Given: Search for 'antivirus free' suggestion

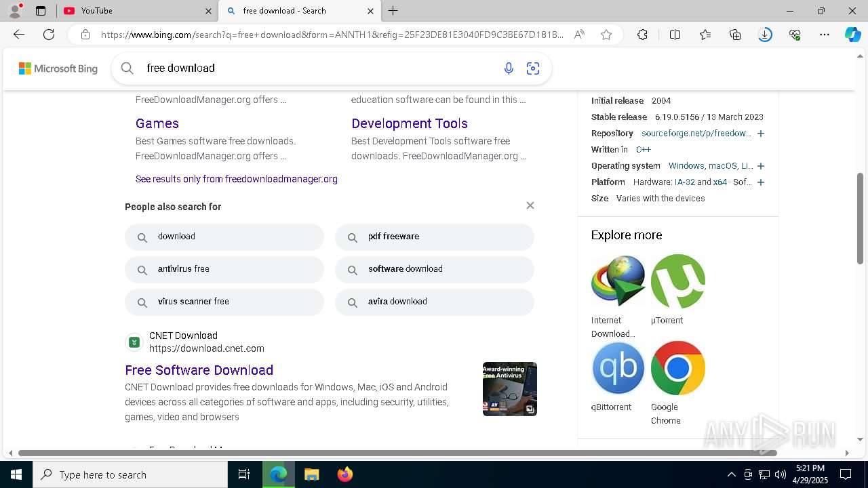Looking at the screenshot, I should [x=224, y=270].
